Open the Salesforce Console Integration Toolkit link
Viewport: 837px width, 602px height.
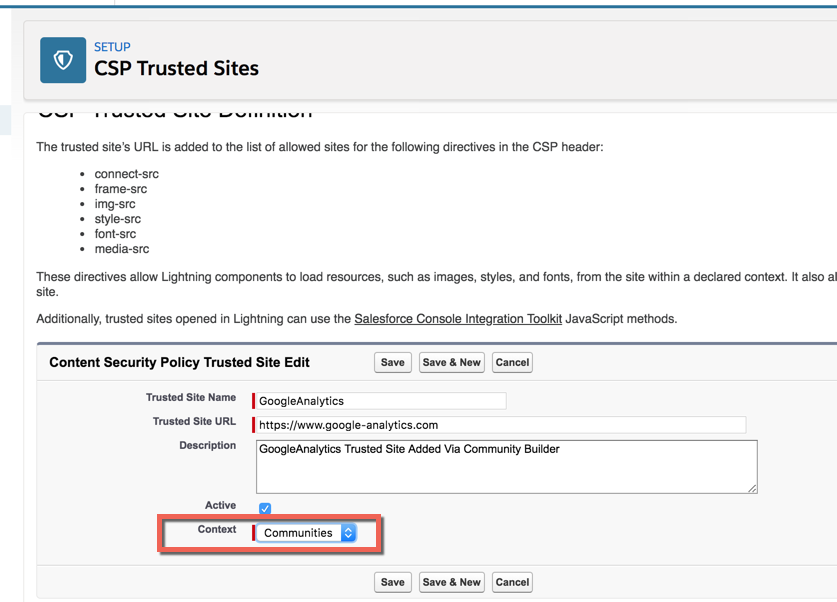pyautogui.click(x=458, y=319)
